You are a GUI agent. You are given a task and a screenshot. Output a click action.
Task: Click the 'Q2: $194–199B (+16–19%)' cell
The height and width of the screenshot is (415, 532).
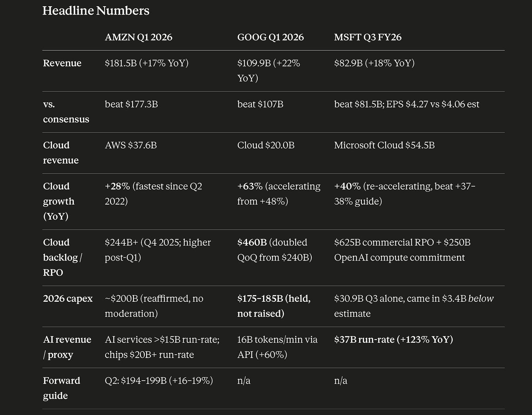click(x=159, y=381)
